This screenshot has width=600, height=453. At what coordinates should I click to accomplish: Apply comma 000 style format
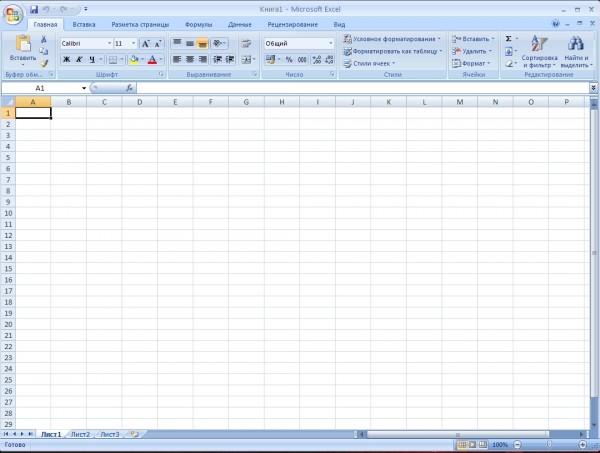click(x=302, y=59)
